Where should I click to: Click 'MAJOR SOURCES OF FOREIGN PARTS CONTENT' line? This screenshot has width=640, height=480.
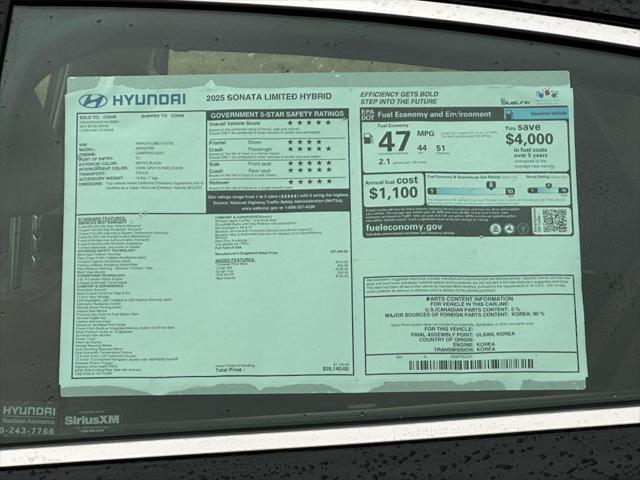click(464, 314)
